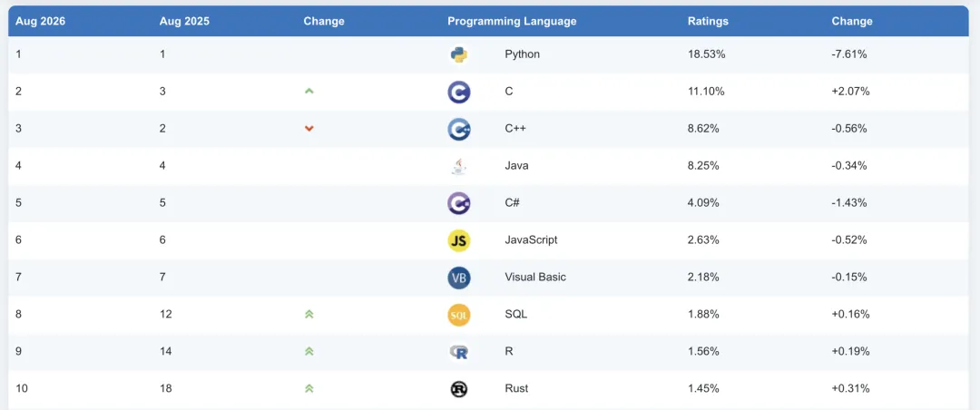Click the double green arrow in Rust row

pos(309,389)
